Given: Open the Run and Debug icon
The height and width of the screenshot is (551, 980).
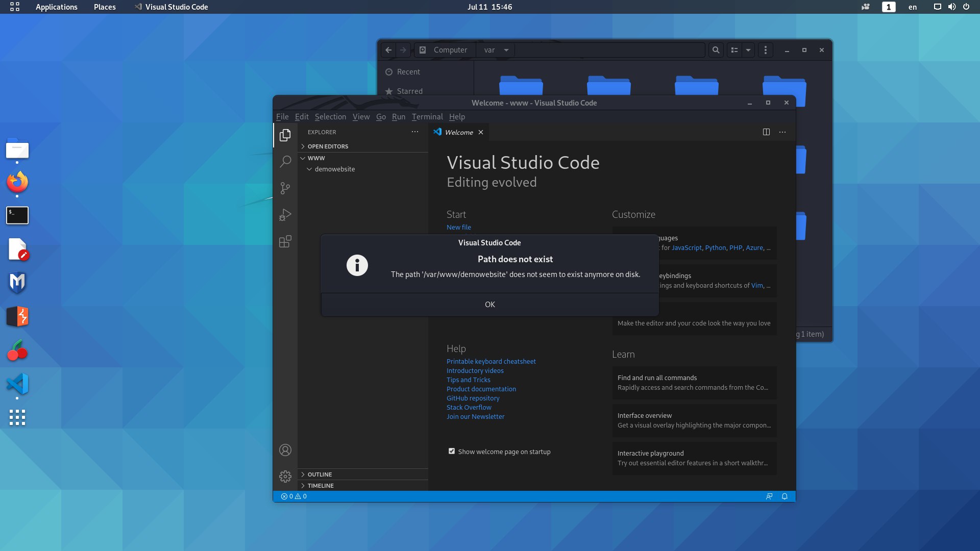Looking at the screenshot, I should pyautogui.click(x=285, y=215).
